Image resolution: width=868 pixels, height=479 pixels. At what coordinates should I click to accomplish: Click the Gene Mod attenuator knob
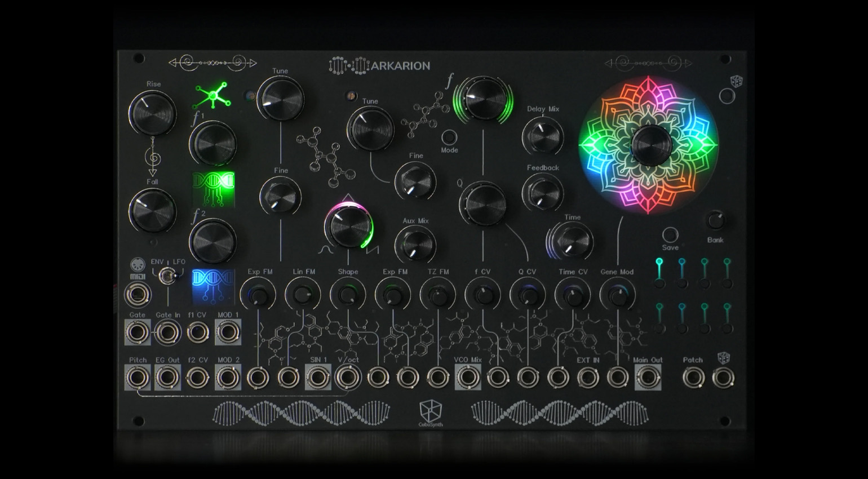pyautogui.click(x=618, y=295)
